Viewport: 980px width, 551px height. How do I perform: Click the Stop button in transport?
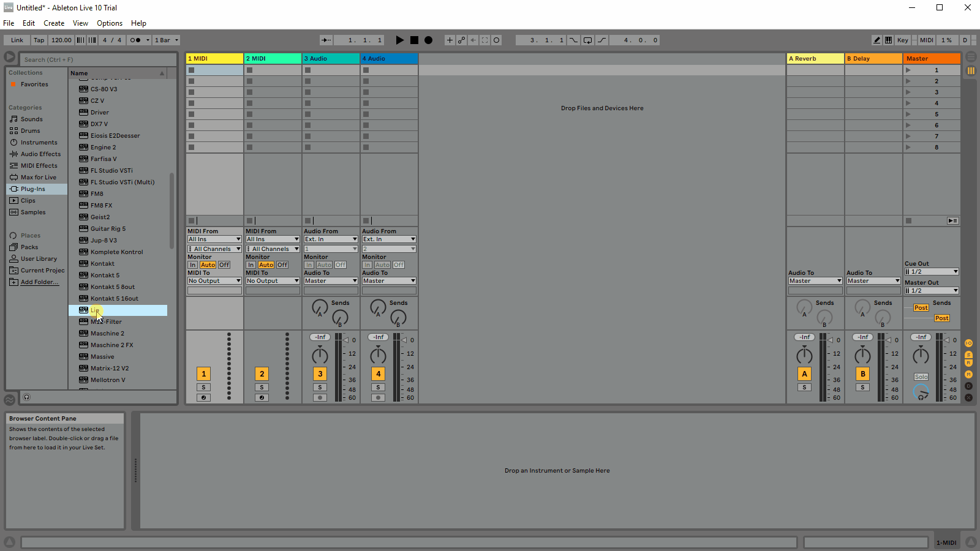pos(414,40)
